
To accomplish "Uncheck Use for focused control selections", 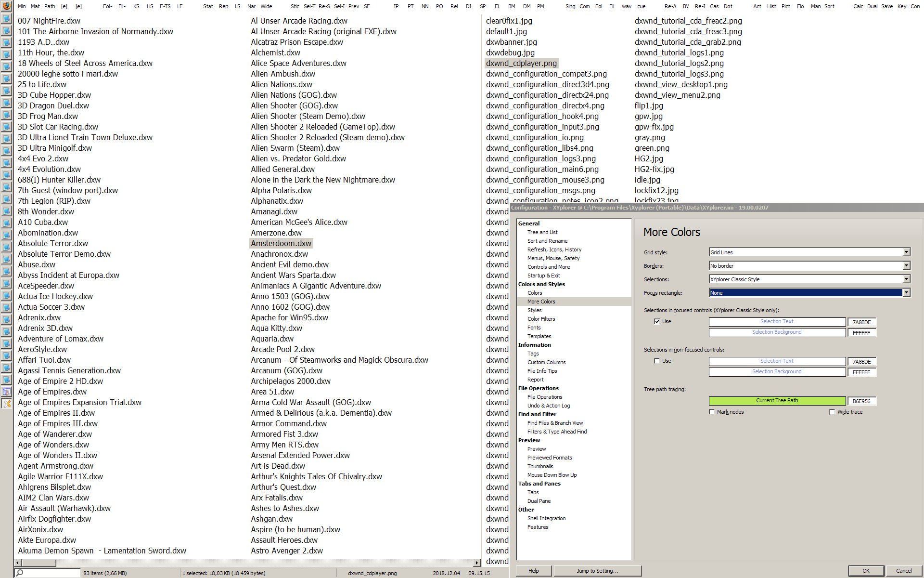I will point(657,321).
